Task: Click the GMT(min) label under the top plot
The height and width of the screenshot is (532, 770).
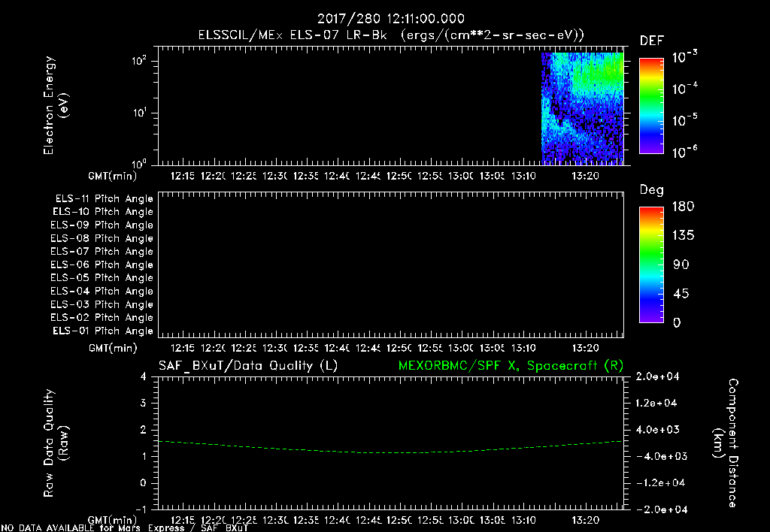Action: point(113,176)
